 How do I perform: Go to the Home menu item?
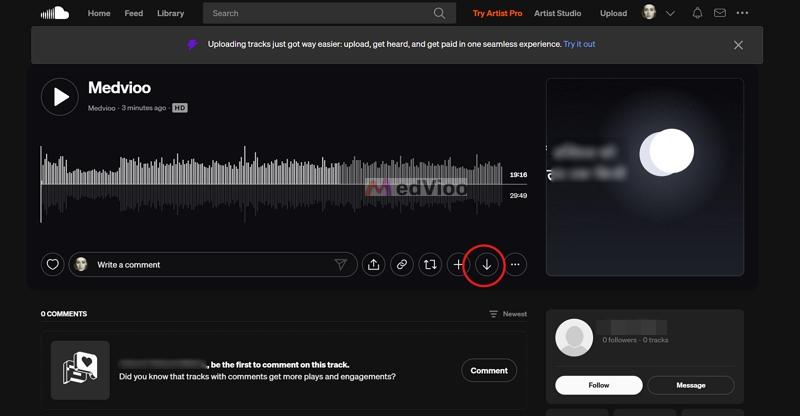(99, 13)
